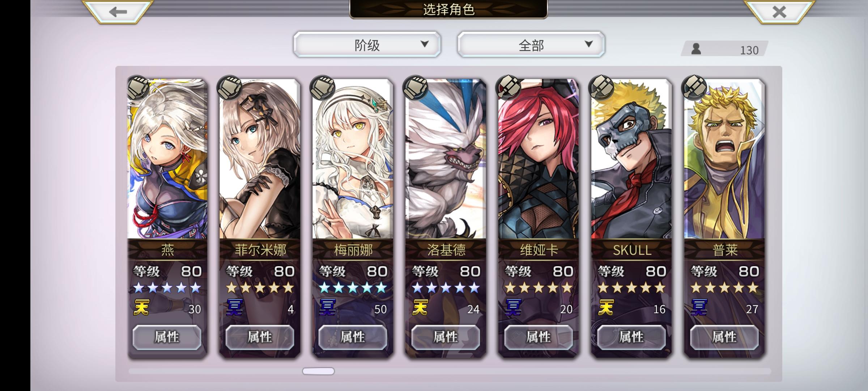The height and width of the screenshot is (391, 868).
Task: Select the 洛基德 character portrait
Action: click(x=446, y=159)
